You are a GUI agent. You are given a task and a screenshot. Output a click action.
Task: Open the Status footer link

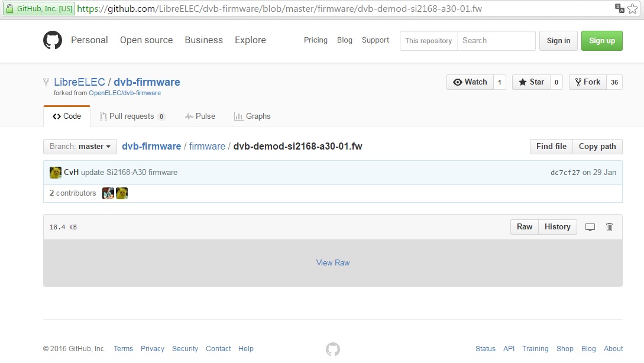click(x=486, y=349)
